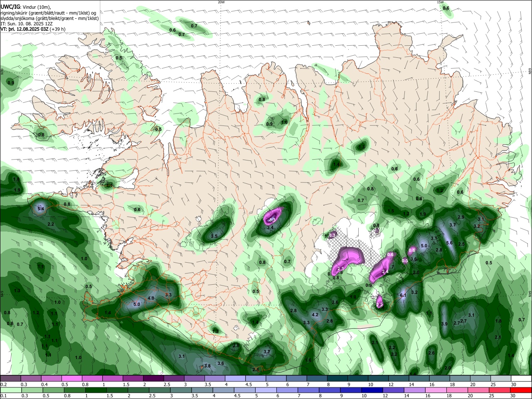Click the 0.1 label on rain scale

point(3,396)
